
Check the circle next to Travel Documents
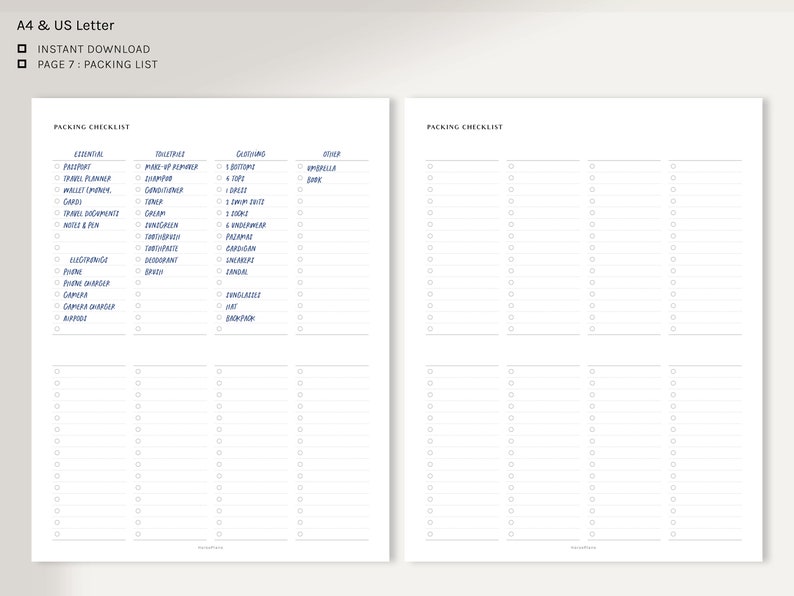pyautogui.click(x=57, y=213)
